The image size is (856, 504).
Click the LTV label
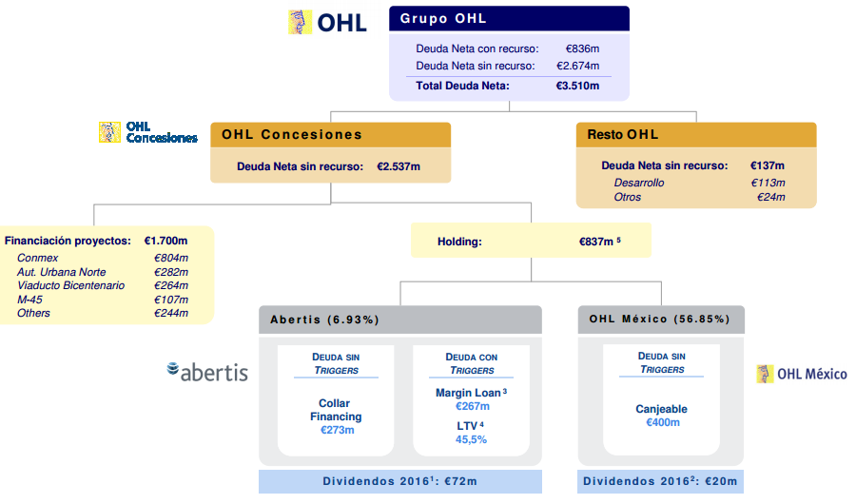470,426
